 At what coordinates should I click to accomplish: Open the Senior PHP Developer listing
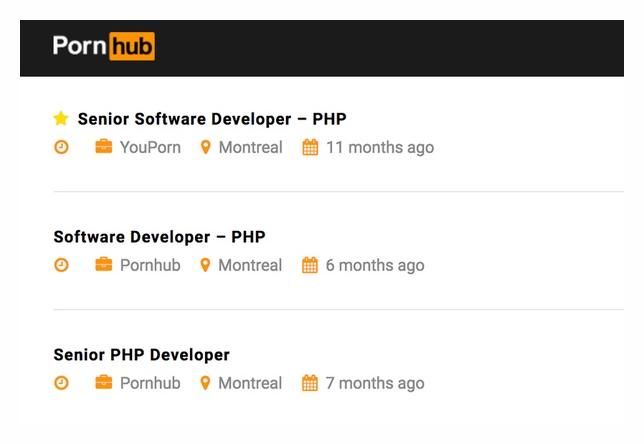pos(141,355)
